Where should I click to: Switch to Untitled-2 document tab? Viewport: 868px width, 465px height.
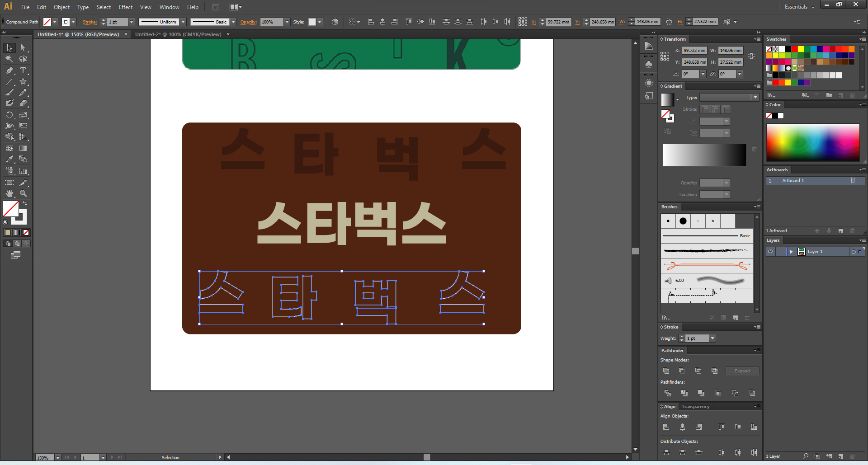tap(178, 34)
